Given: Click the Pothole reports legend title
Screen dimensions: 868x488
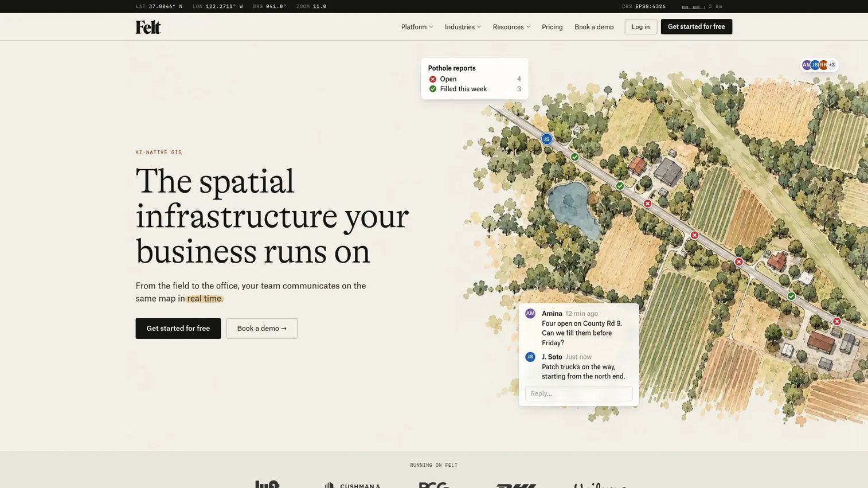Looking at the screenshot, I should [452, 68].
